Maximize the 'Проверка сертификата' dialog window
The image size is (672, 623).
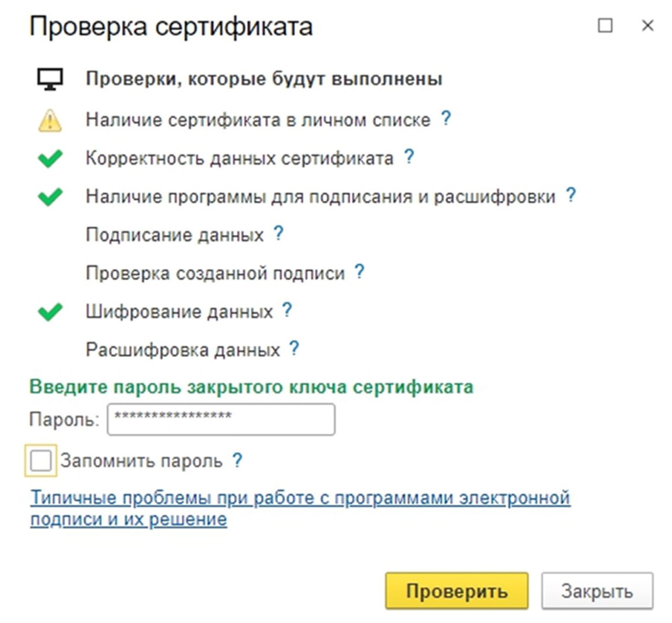point(605,25)
